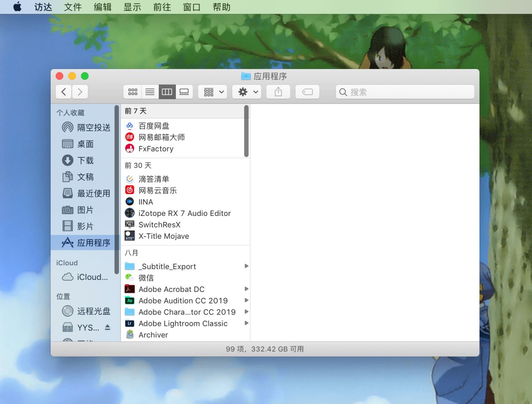This screenshot has width=532, height=404.
Task: Open the group-by arrangement dropdown
Action: (x=212, y=92)
